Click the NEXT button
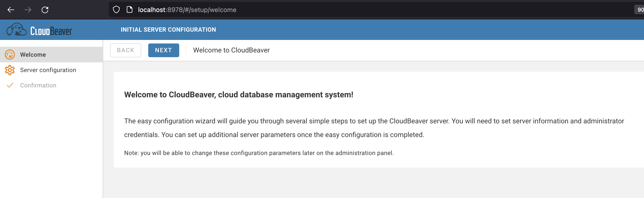The image size is (644, 198). 164,50
